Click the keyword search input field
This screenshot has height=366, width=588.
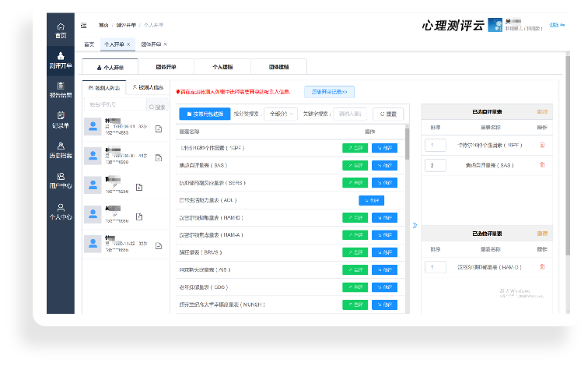point(350,114)
